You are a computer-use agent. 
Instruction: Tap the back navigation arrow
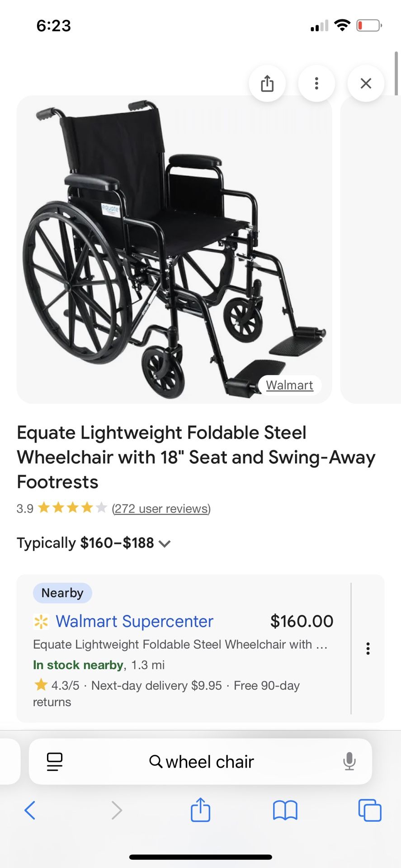(x=30, y=811)
